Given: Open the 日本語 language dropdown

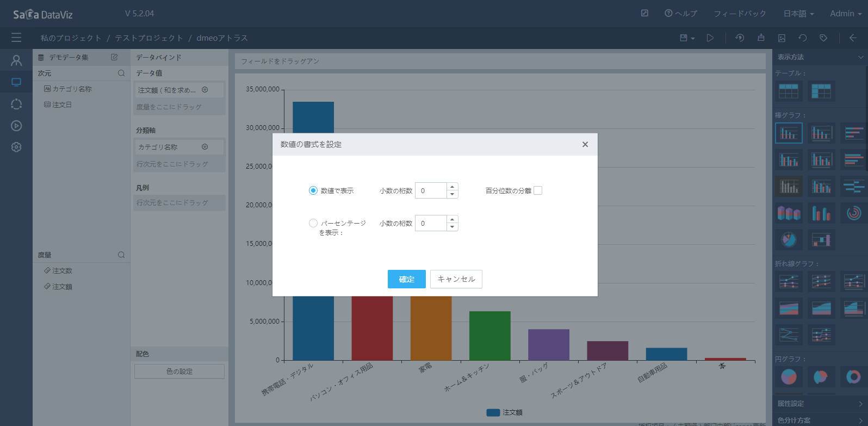Looking at the screenshot, I should (x=798, y=14).
